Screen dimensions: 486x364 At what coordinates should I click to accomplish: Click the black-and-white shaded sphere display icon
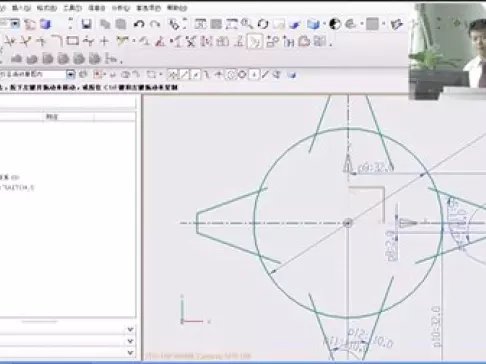click(335, 24)
